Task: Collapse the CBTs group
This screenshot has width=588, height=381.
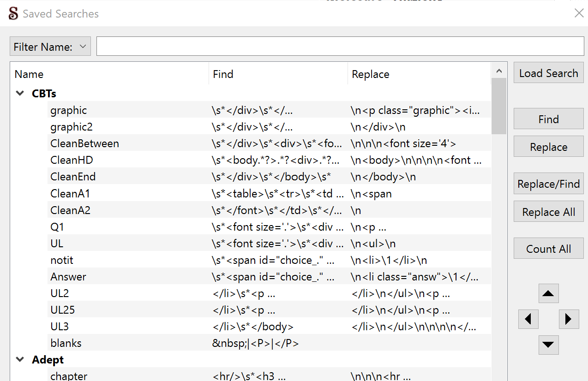Action: (x=20, y=93)
